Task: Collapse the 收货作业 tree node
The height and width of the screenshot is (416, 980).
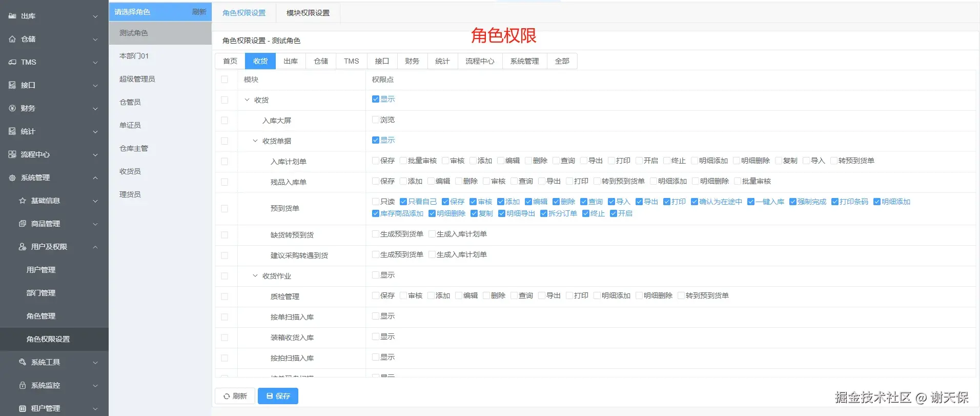Action: click(255, 276)
